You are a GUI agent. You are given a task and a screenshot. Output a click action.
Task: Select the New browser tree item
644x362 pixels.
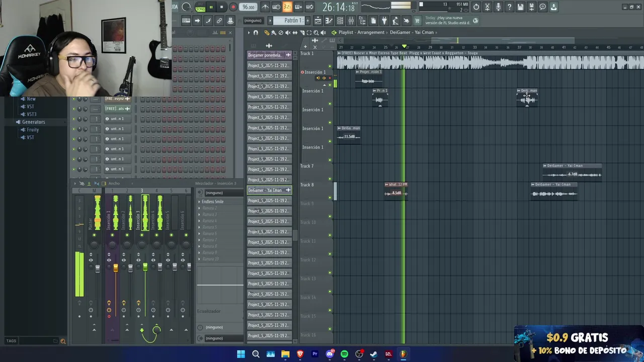coord(31,99)
